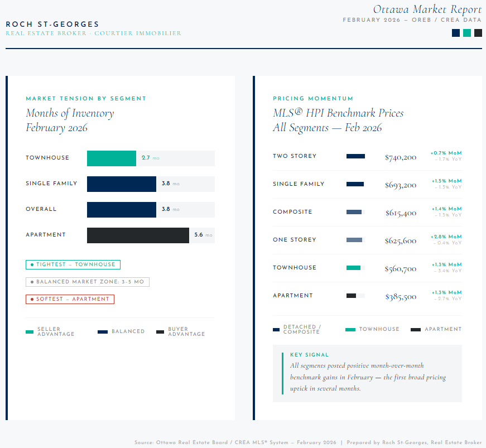
Task: Click the -2.7% YoY figure
Action: click(x=448, y=298)
